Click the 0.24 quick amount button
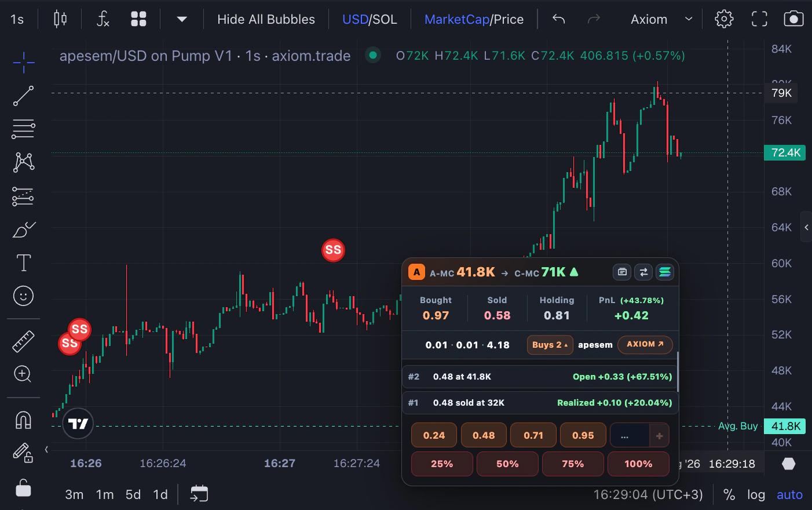The image size is (812, 510). tap(434, 435)
